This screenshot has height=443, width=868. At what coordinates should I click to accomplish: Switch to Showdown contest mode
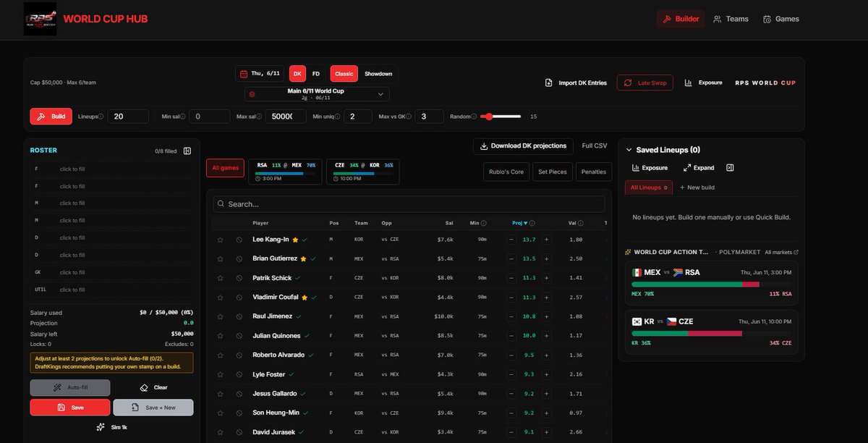click(378, 74)
